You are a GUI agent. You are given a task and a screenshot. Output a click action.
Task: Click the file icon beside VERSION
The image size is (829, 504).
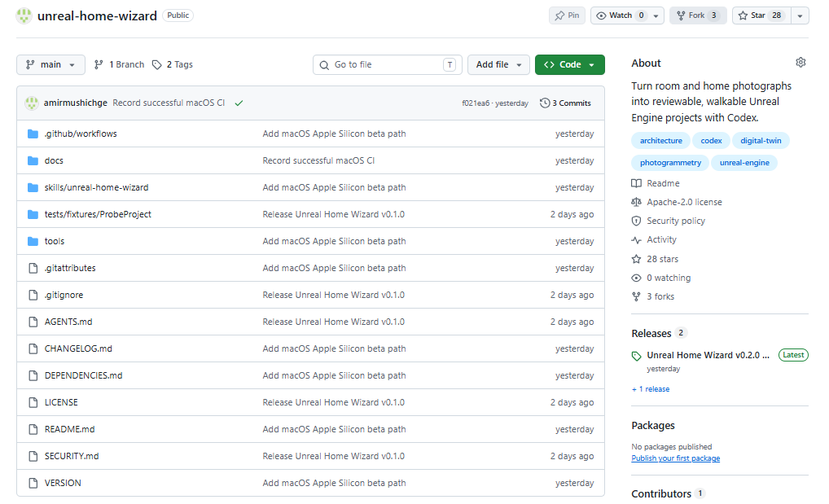coord(33,484)
